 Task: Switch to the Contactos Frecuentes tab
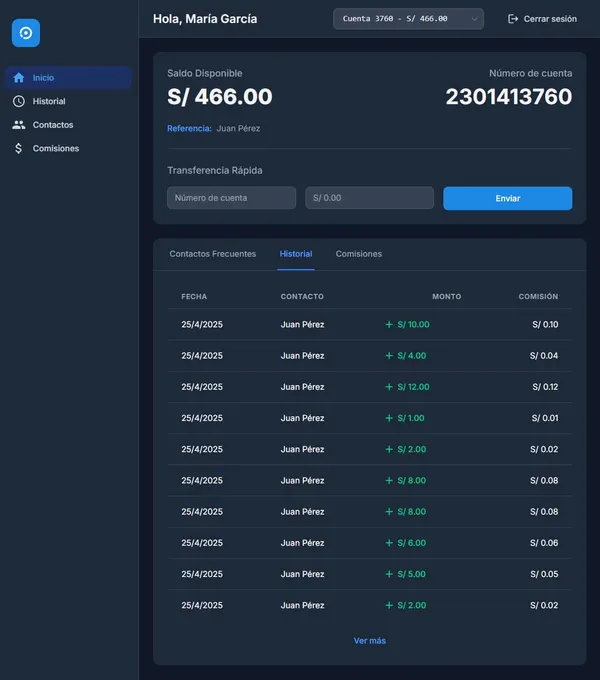tap(212, 254)
